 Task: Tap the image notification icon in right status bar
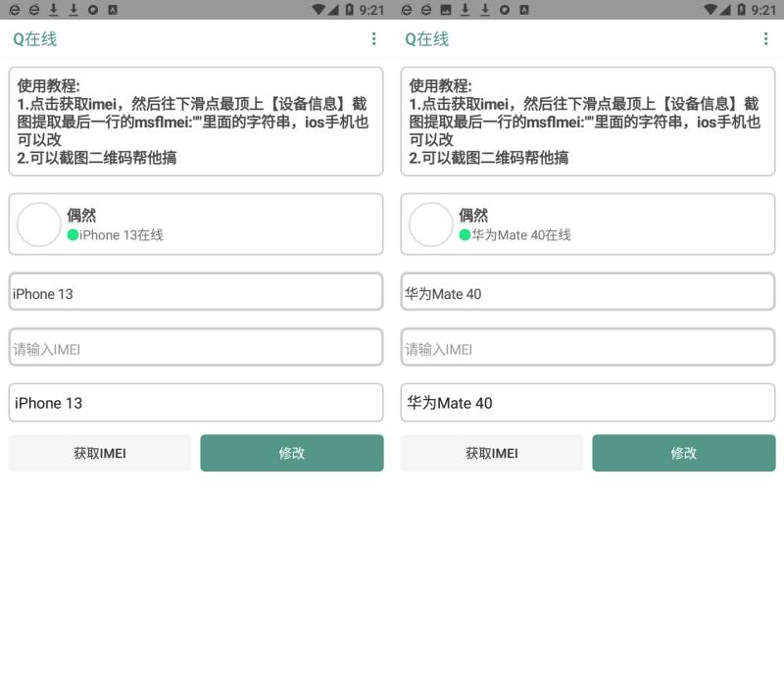(446, 10)
